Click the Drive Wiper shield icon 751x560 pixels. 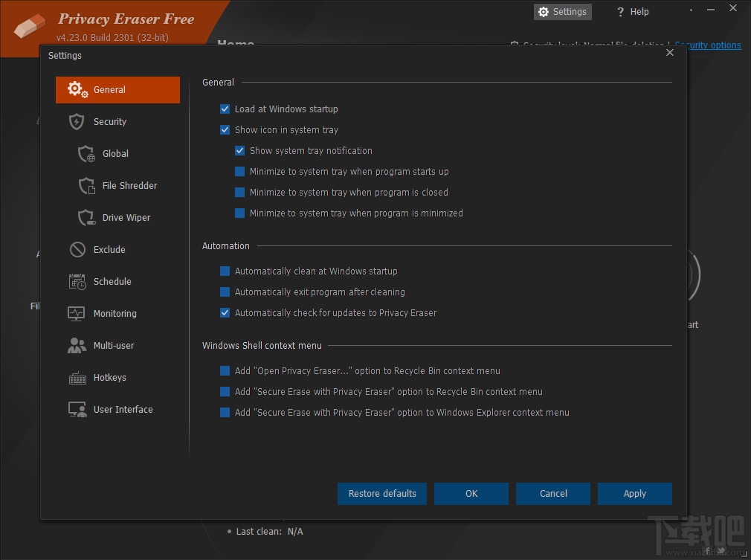(87, 217)
